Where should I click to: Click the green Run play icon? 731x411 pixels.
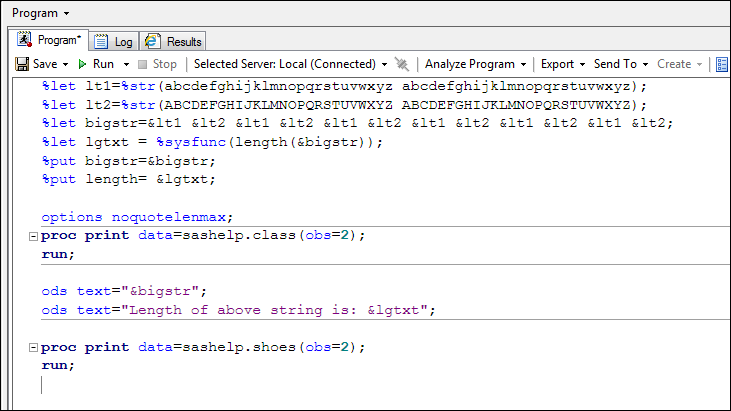[83, 64]
